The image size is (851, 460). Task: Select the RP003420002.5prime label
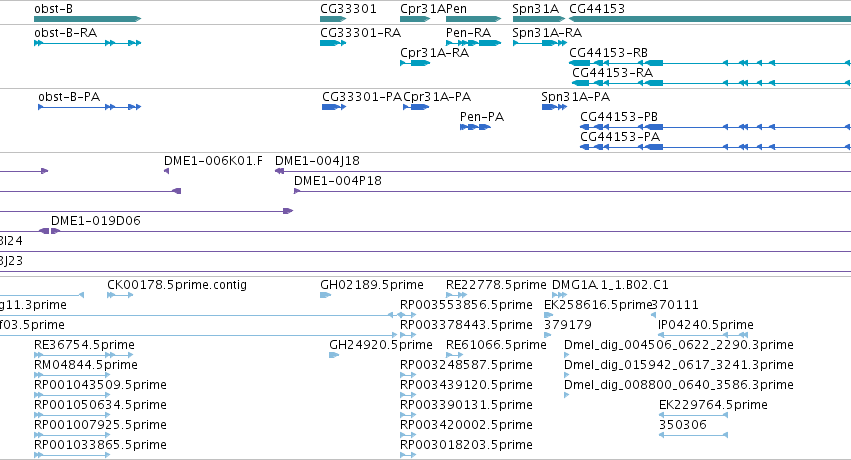pos(466,425)
